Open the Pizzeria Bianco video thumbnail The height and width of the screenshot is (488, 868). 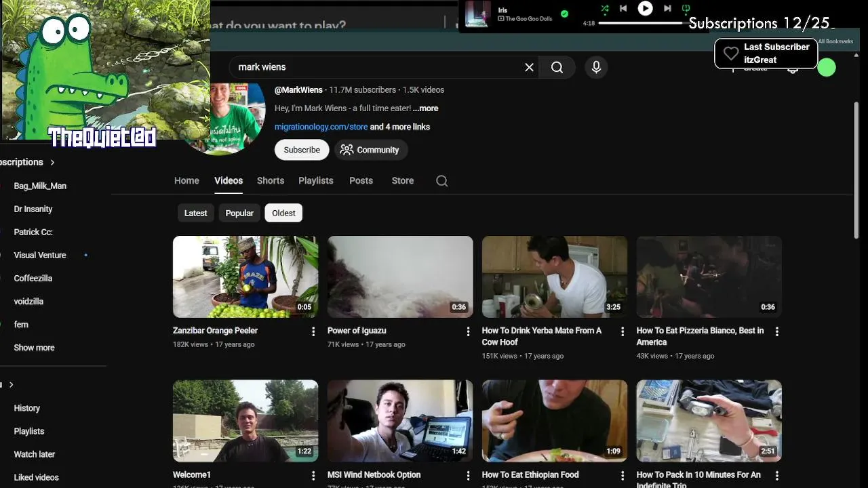click(709, 277)
